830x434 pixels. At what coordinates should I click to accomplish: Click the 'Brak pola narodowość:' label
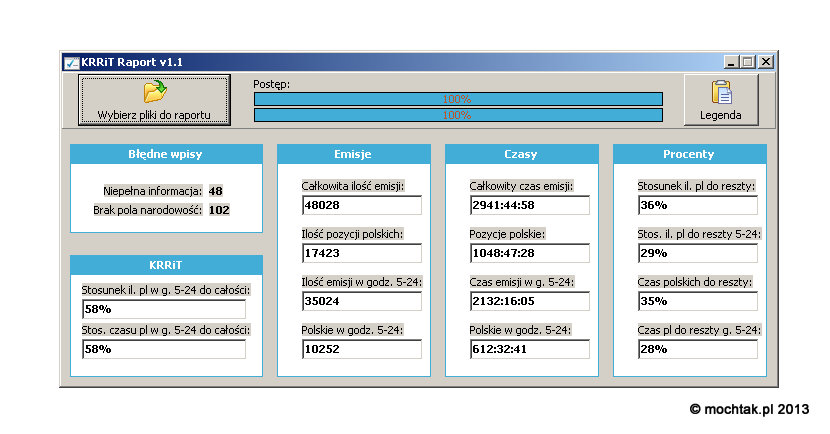pyautogui.click(x=148, y=210)
